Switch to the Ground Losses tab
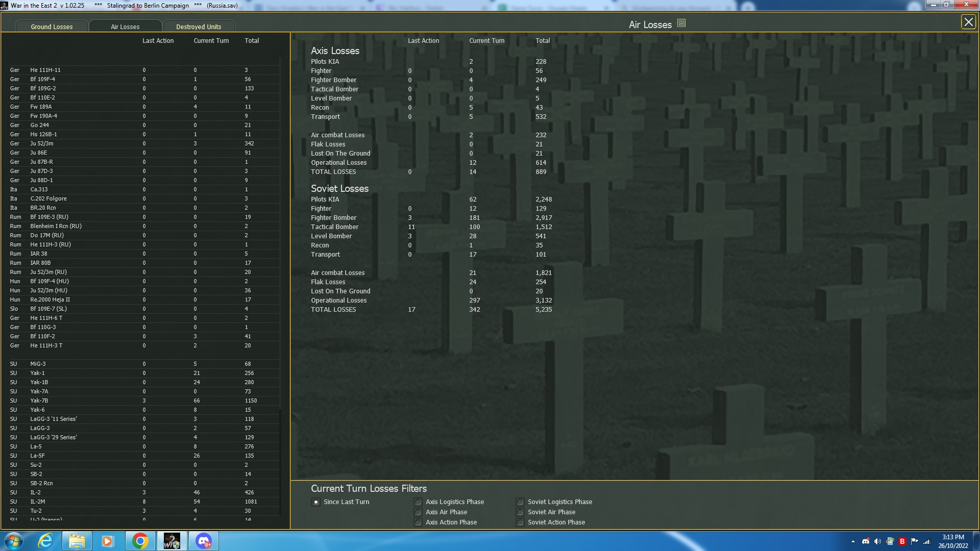Image resolution: width=980 pixels, height=551 pixels. [x=52, y=27]
